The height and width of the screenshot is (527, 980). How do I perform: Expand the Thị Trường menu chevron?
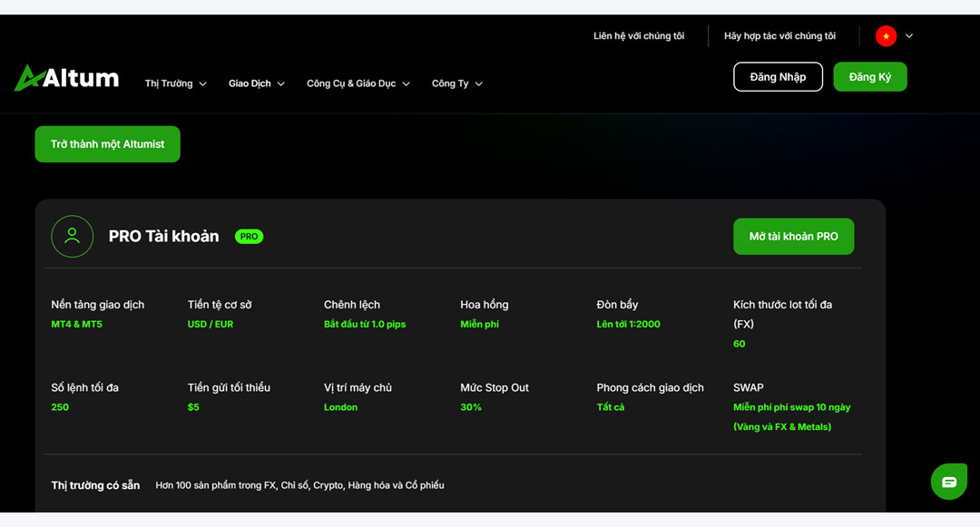[202, 83]
